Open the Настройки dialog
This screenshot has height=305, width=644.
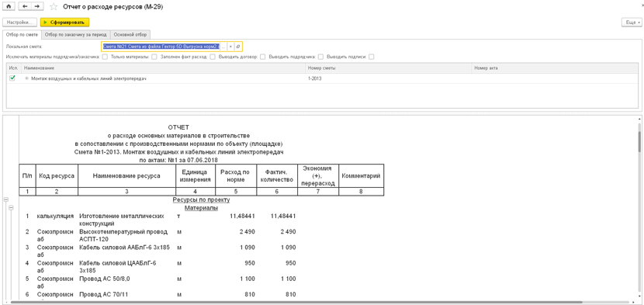click(19, 23)
